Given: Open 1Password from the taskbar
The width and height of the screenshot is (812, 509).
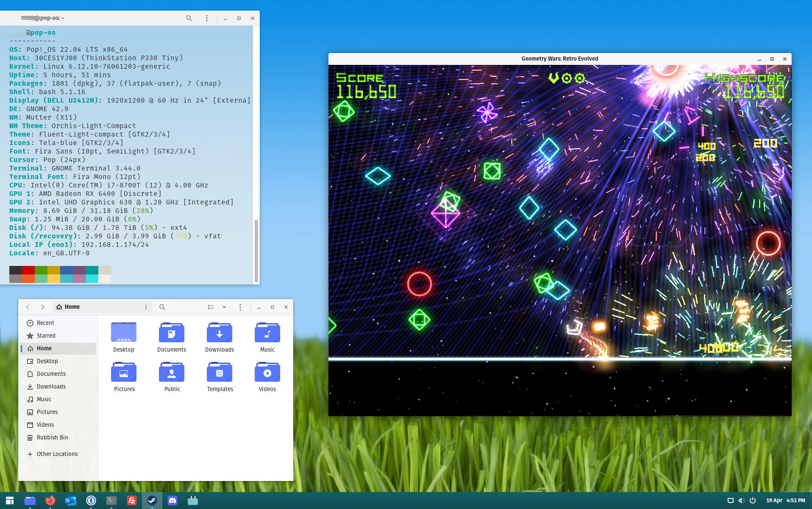Looking at the screenshot, I should point(91,501).
